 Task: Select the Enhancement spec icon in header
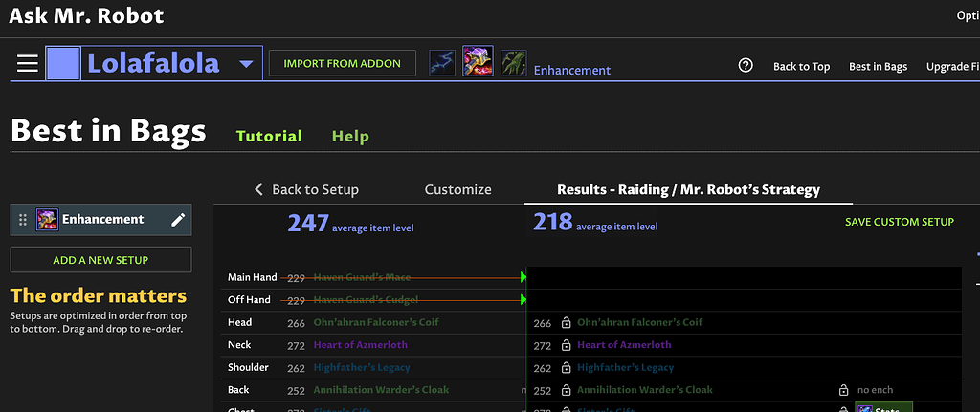coord(478,63)
